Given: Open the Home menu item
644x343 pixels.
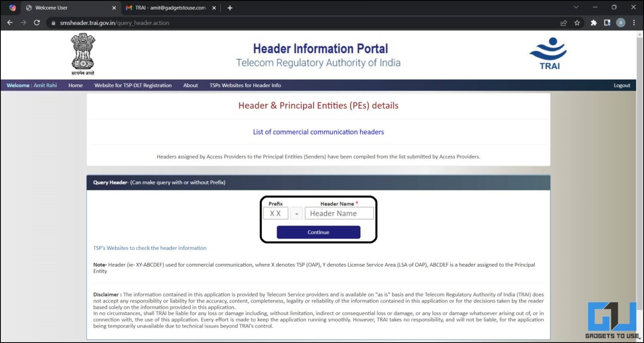Looking at the screenshot, I should (x=75, y=85).
